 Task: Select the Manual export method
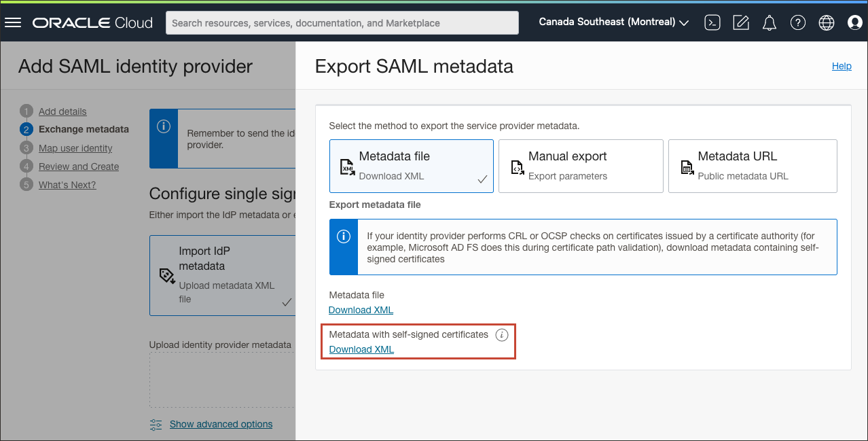(x=581, y=165)
